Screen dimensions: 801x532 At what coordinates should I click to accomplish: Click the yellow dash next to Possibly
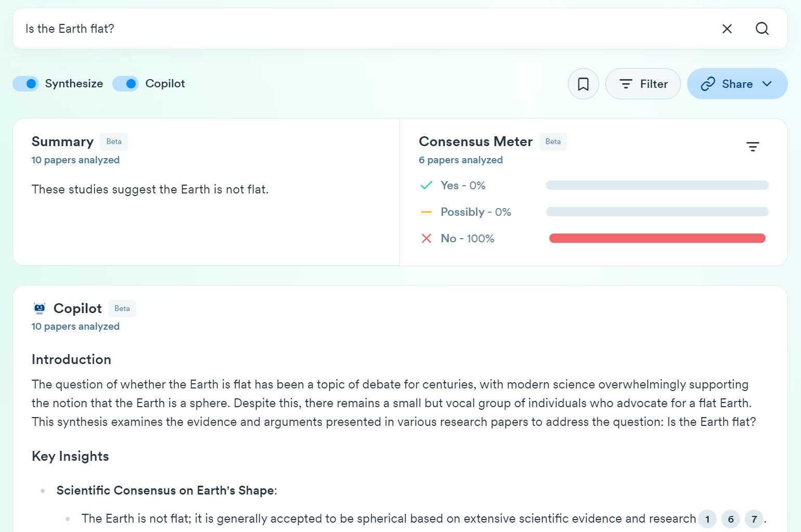[426, 212]
